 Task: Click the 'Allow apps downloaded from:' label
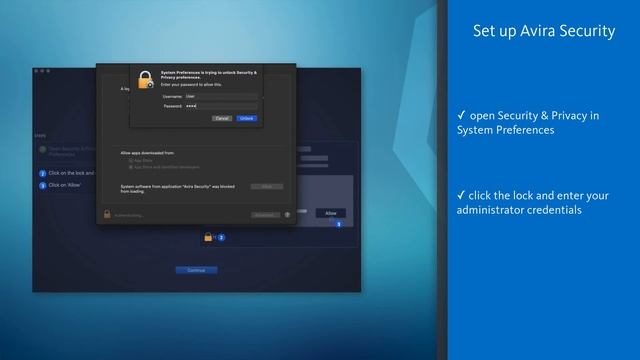point(147,153)
